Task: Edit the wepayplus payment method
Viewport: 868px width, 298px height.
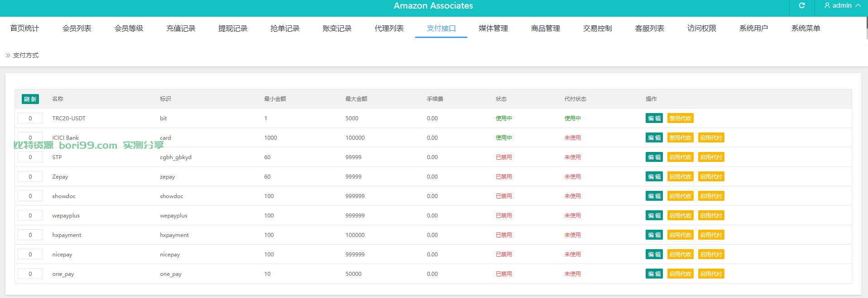Action: [654, 215]
